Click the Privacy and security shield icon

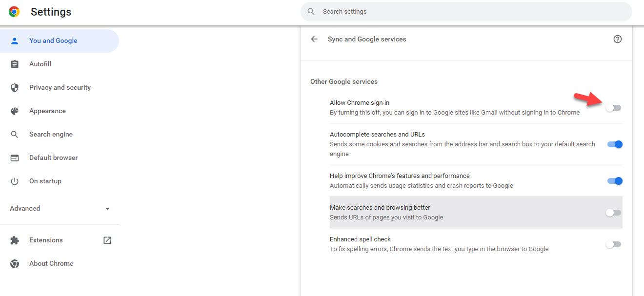(15, 88)
